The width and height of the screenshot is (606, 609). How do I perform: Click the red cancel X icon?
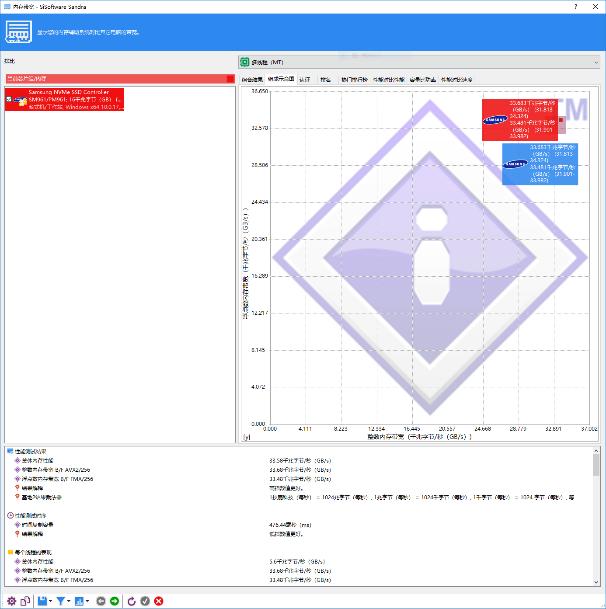click(x=159, y=600)
